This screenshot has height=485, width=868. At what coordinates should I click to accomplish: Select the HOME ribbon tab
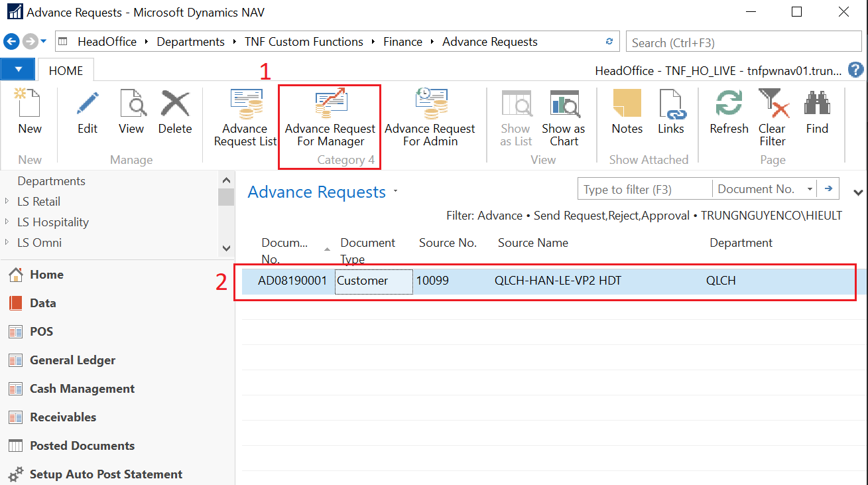click(66, 71)
